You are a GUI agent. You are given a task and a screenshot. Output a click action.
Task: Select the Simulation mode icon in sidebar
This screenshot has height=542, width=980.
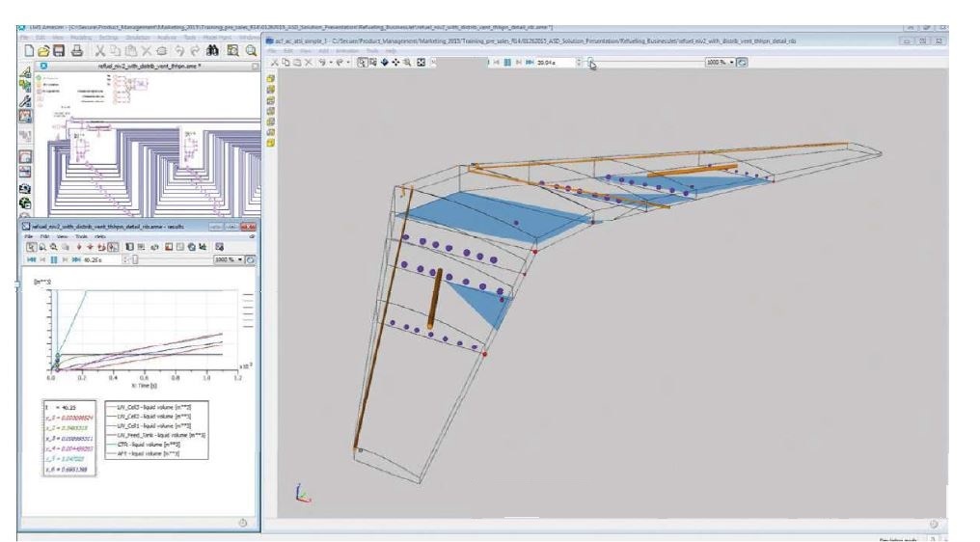click(x=25, y=117)
